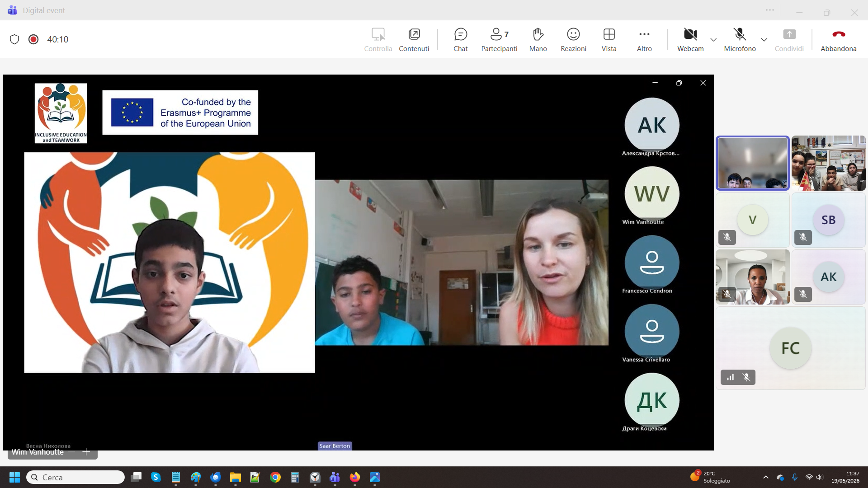
Task: Click the shield security icon
Action: point(14,39)
